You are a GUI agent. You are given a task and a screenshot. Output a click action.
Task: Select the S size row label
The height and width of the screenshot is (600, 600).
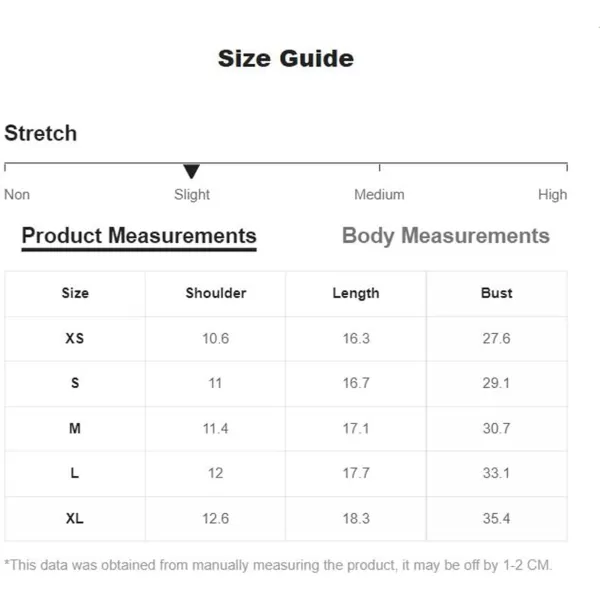75,383
